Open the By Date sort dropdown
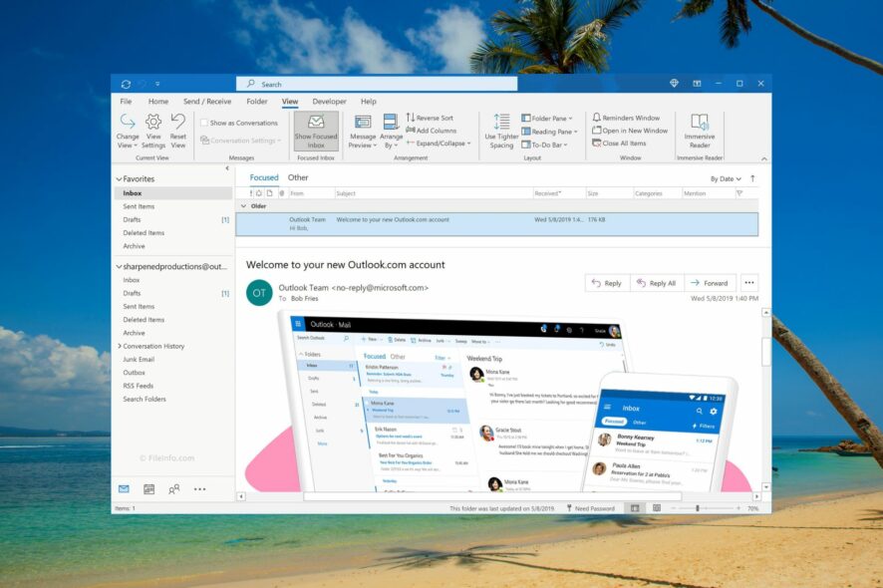Image resolution: width=883 pixels, height=588 pixels. (x=726, y=179)
